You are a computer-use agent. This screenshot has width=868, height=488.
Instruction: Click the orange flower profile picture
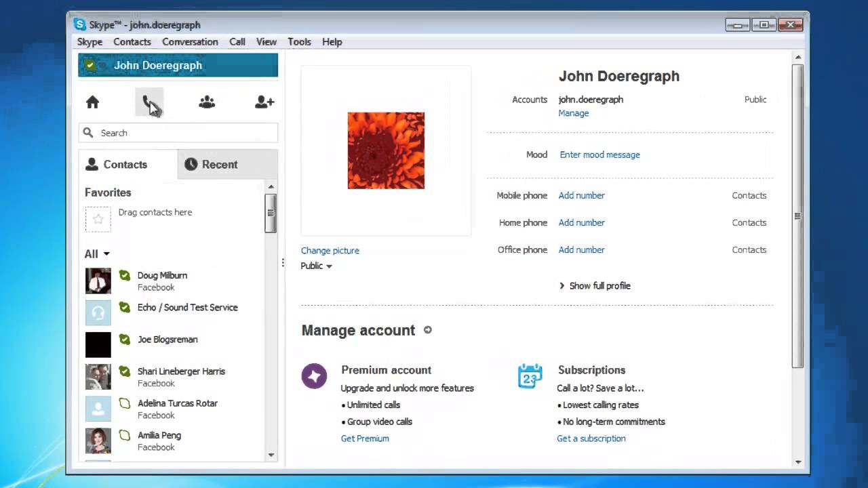coord(386,150)
